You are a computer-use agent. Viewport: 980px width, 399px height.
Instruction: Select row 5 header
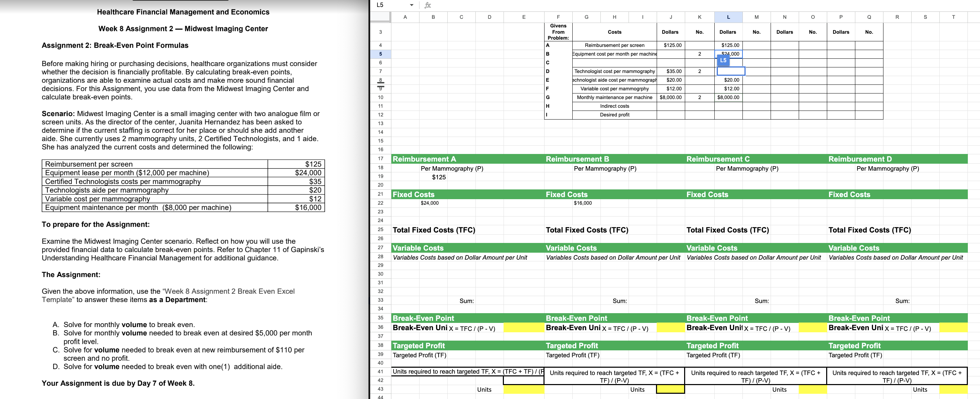pyautogui.click(x=380, y=54)
